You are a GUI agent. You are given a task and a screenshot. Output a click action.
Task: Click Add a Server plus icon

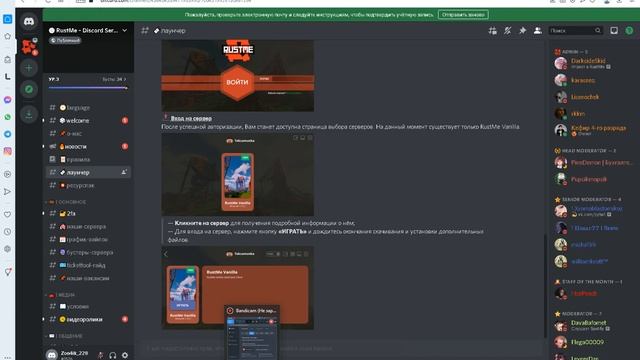click(x=29, y=68)
